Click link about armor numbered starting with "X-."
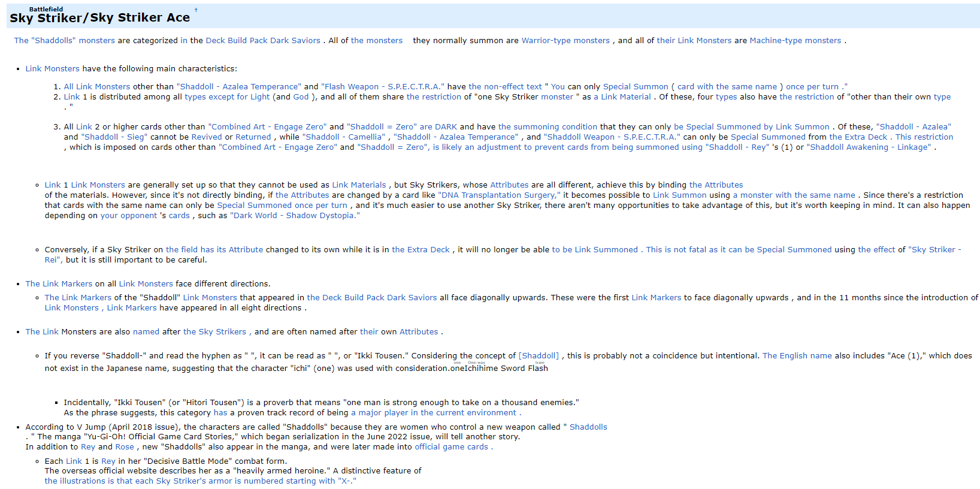The height and width of the screenshot is (489, 980). [200, 481]
